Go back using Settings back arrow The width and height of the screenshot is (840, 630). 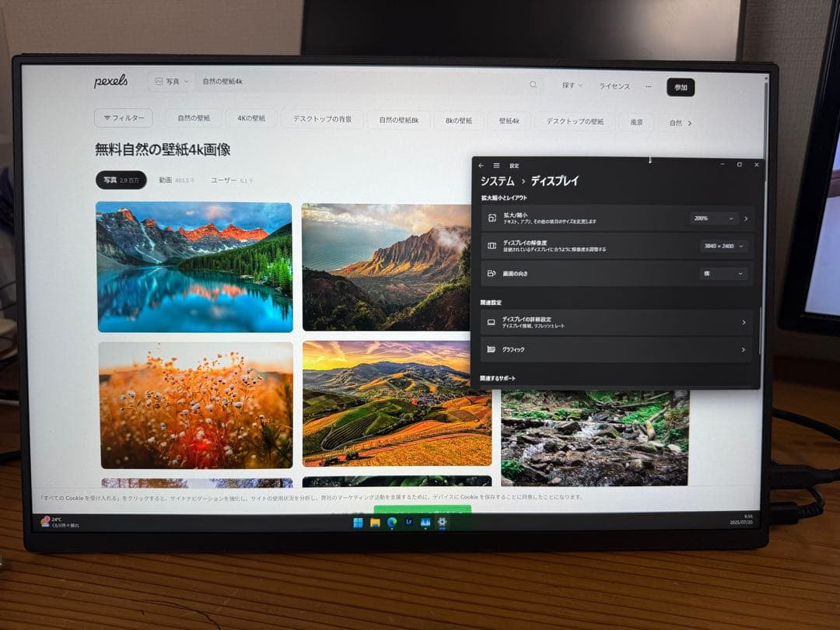[x=481, y=166]
